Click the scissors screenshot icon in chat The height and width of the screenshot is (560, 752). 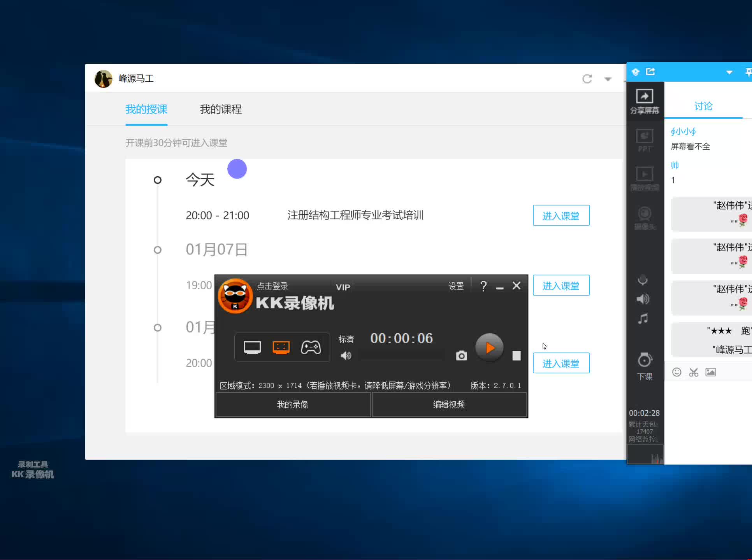[694, 372]
